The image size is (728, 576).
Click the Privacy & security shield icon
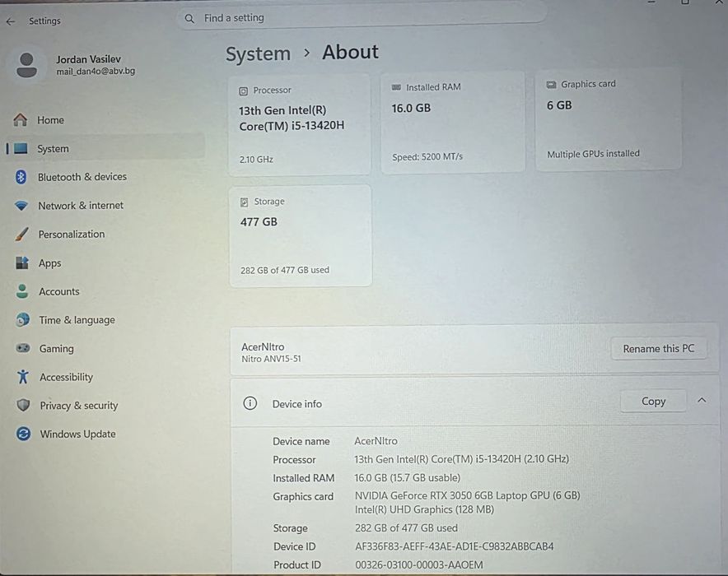coord(23,406)
